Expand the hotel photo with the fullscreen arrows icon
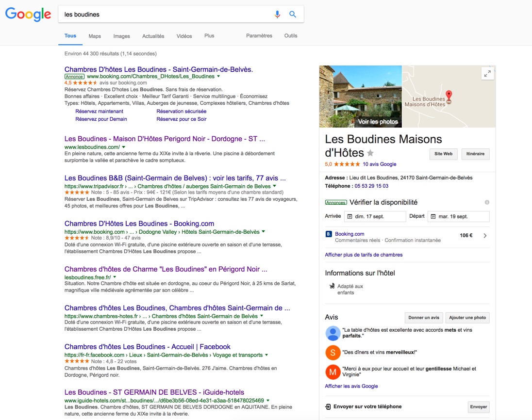Image resolution: width=532 pixels, height=420 pixels. [487, 73]
